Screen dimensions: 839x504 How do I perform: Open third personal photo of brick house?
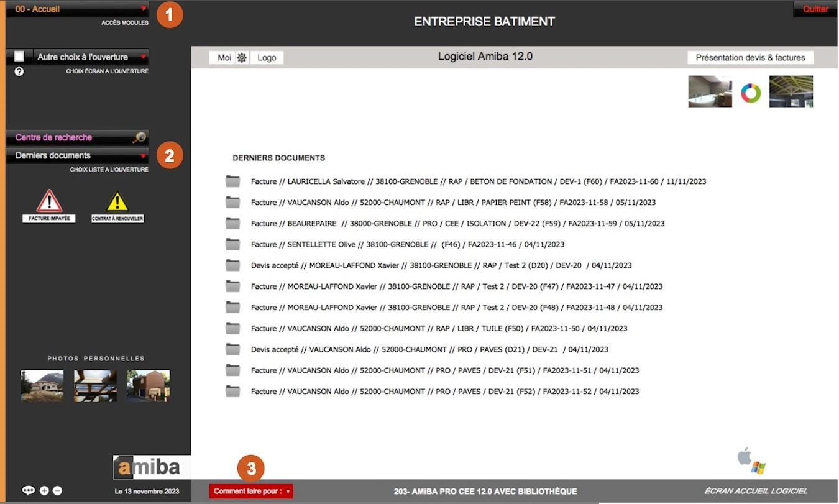tap(149, 386)
